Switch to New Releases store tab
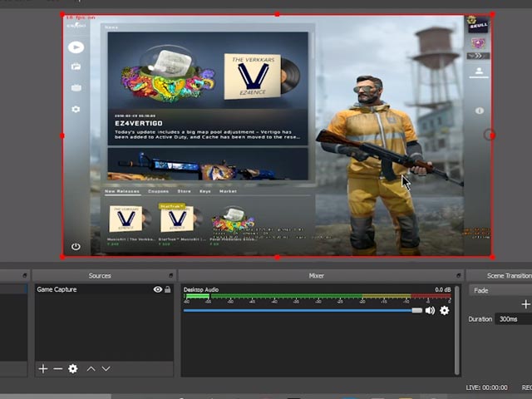Screen dimensions: 532x399 (x=122, y=191)
